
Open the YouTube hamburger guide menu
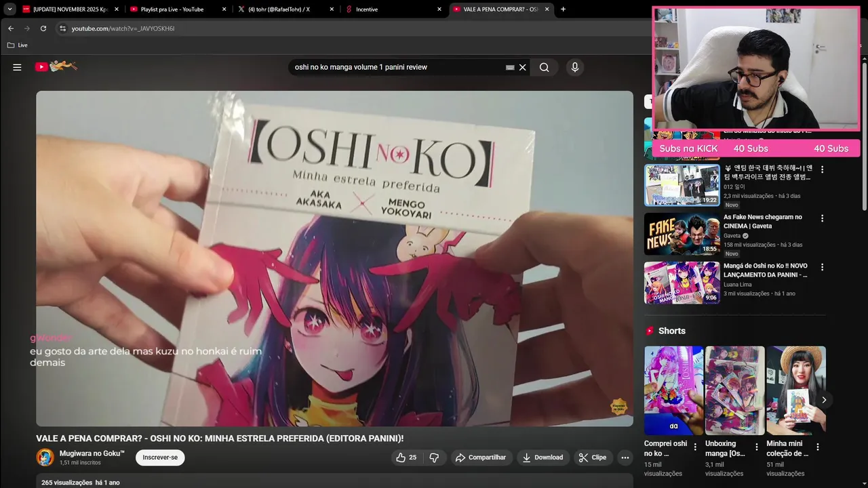(x=17, y=67)
